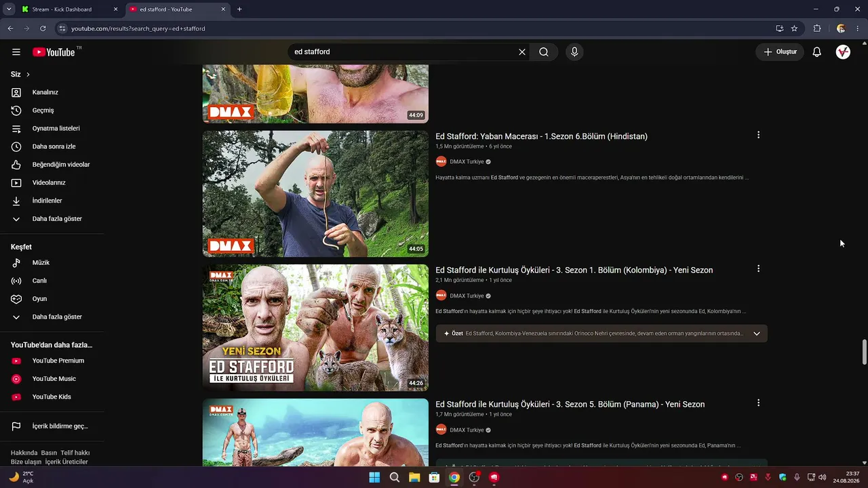
Task: Open Chrome three-dot menu
Action: tap(858, 28)
